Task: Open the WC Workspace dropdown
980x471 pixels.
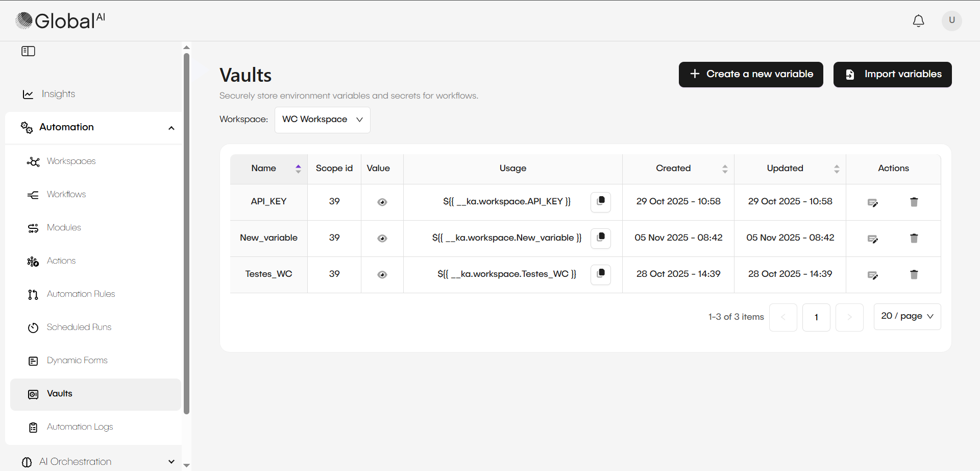Action: [322, 120]
